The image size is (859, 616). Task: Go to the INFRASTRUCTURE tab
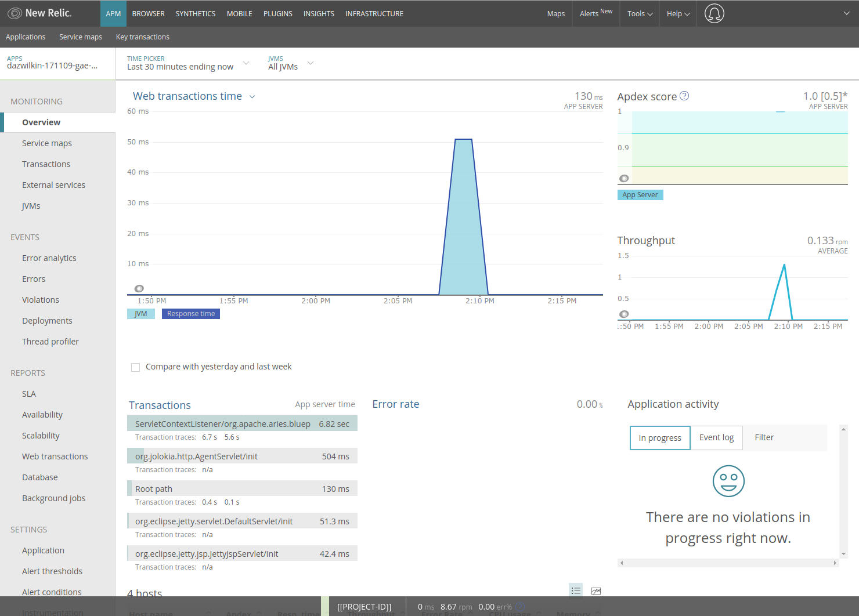(x=374, y=13)
